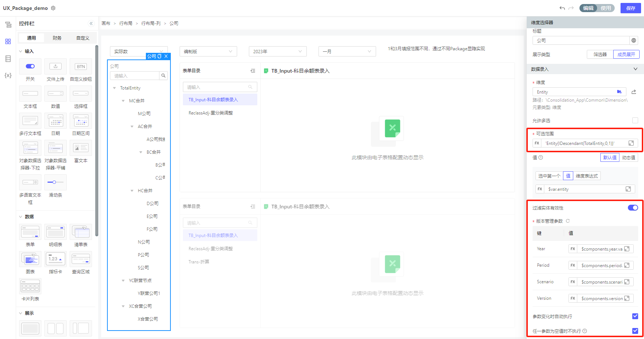This screenshot has width=644, height=339.
Task: Open the variables {x} sidebar icon
Action: (x=8, y=75)
